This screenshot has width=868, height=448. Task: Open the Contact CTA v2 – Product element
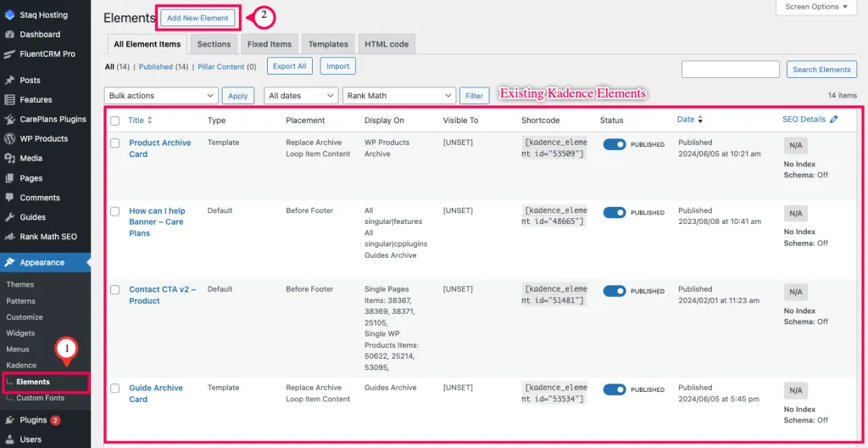[x=162, y=295]
